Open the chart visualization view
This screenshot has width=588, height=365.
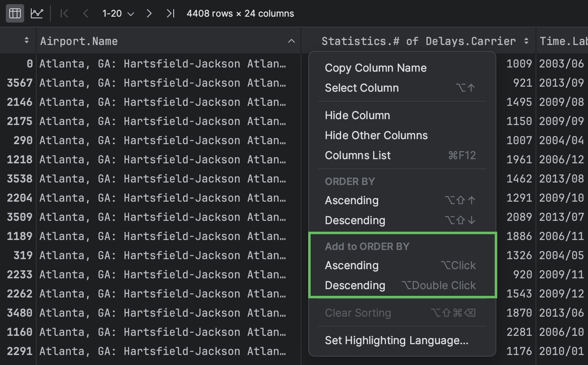37,13
